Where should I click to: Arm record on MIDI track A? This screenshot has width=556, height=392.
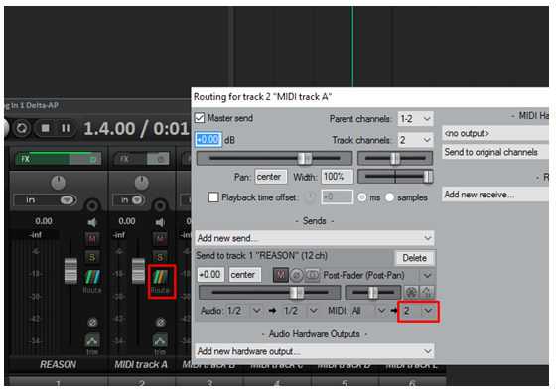coord(160,206)
